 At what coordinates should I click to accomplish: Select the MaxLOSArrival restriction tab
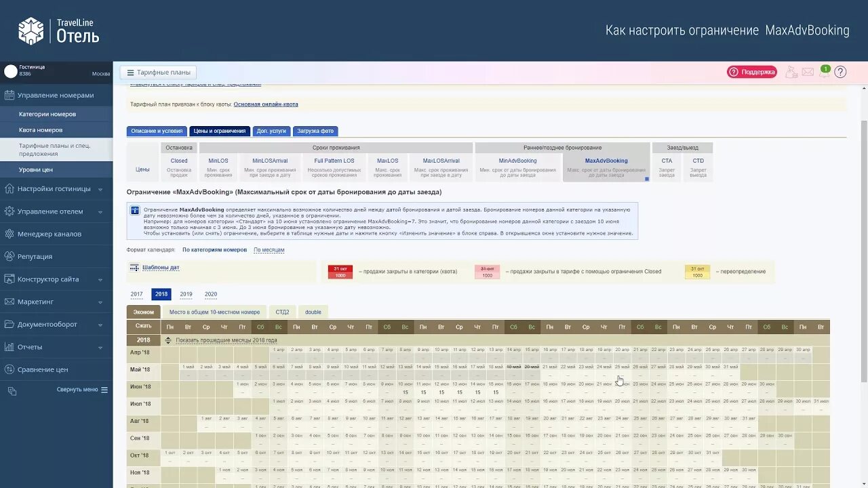click(441, 167)
